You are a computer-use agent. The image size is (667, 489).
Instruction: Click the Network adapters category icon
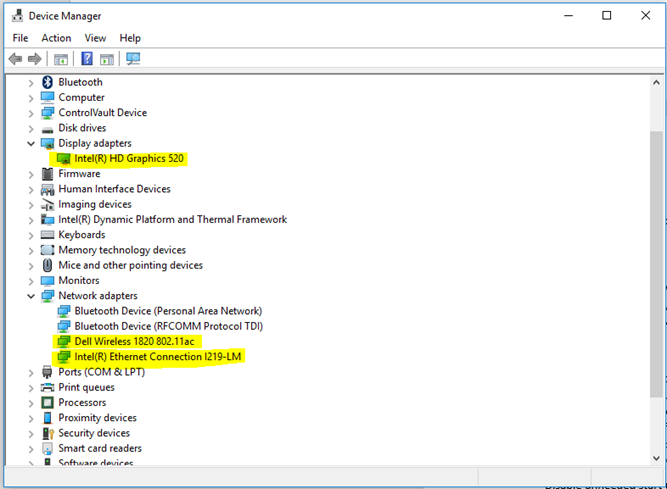[x=47, y=296]
